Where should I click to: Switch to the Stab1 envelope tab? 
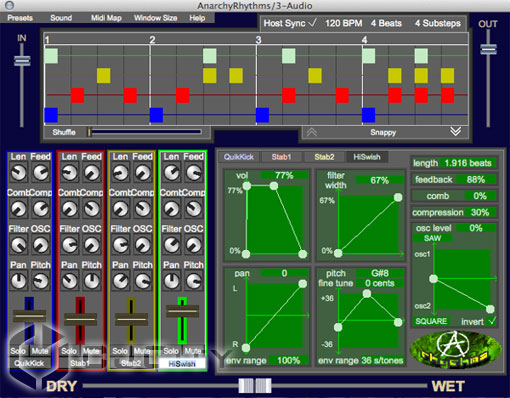(281, 157)
